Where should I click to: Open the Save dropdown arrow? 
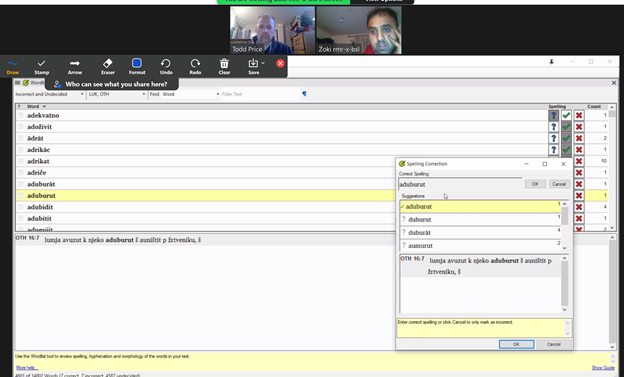click(263, 63)
